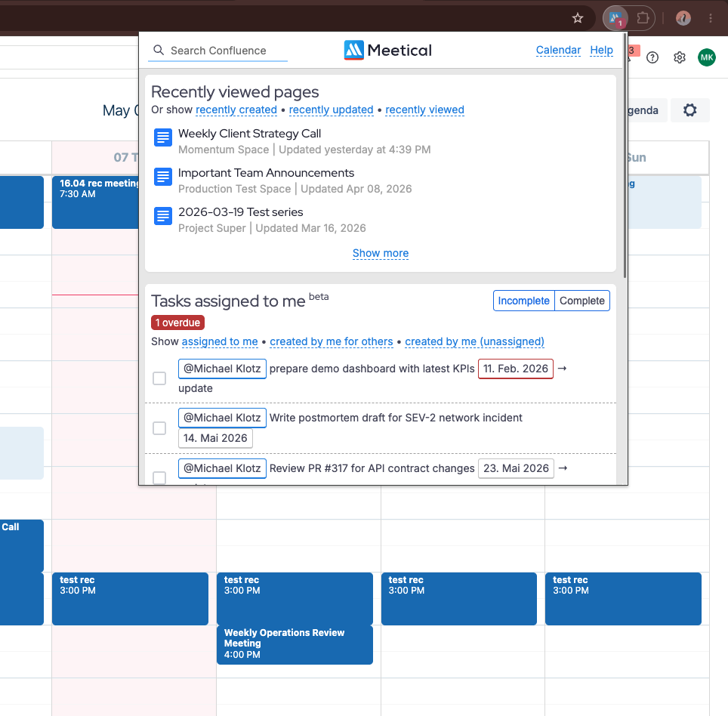Open the Confluence help question mark icon
Viewport: 728px width, 716px height.
tap(652, 57)
